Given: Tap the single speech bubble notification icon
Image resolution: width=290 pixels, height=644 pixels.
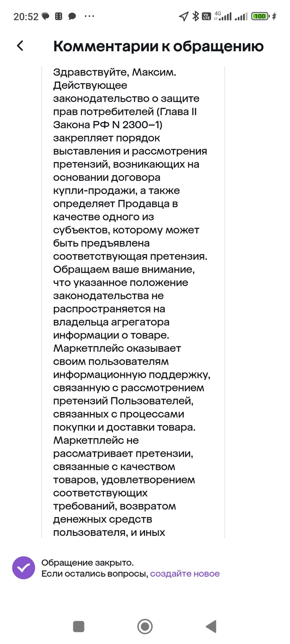Looking at the screenshot, I should [72, 17].
